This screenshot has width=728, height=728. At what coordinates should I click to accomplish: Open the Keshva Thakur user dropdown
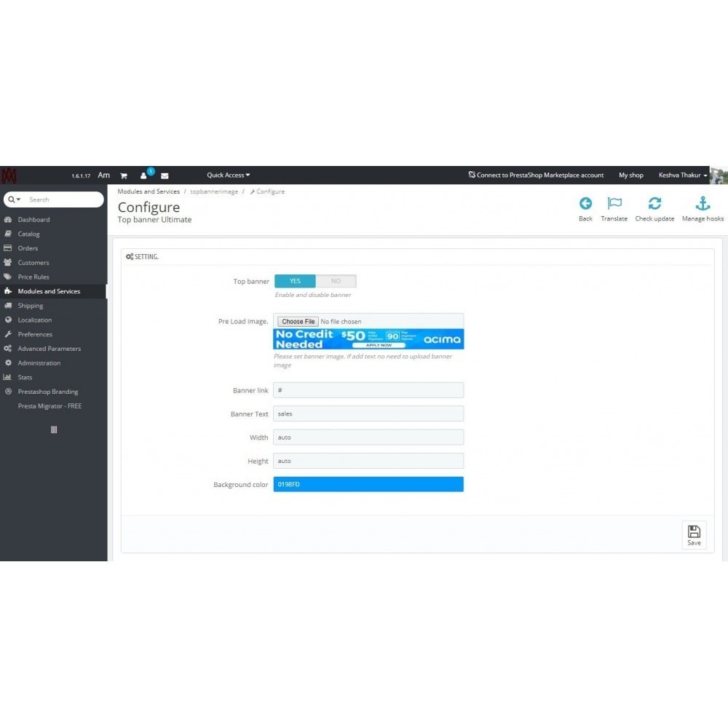[683, 175]
